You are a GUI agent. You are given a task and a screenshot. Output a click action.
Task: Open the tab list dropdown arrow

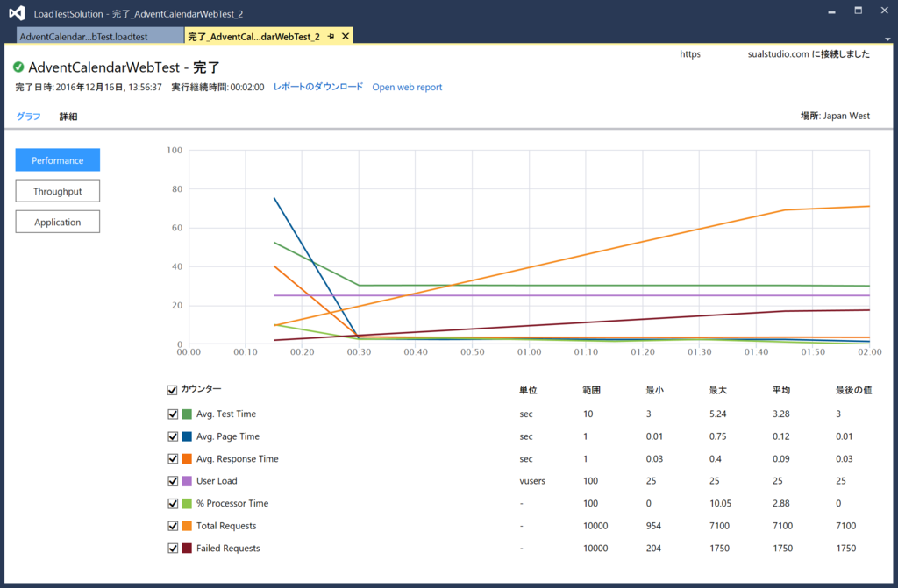click(887, 39)
